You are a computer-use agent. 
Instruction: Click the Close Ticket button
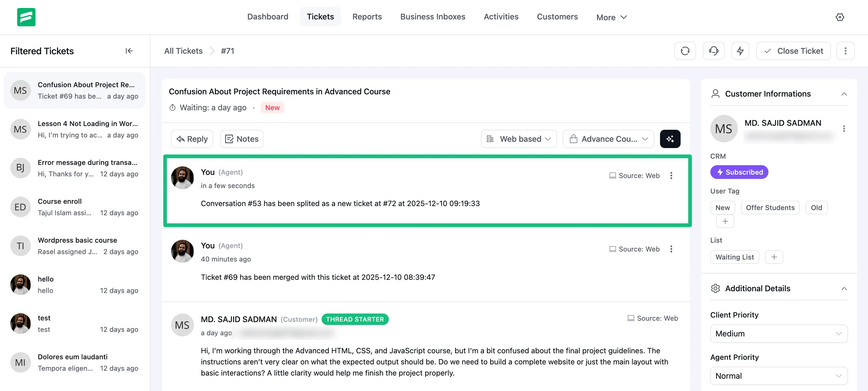click(793, 51)
